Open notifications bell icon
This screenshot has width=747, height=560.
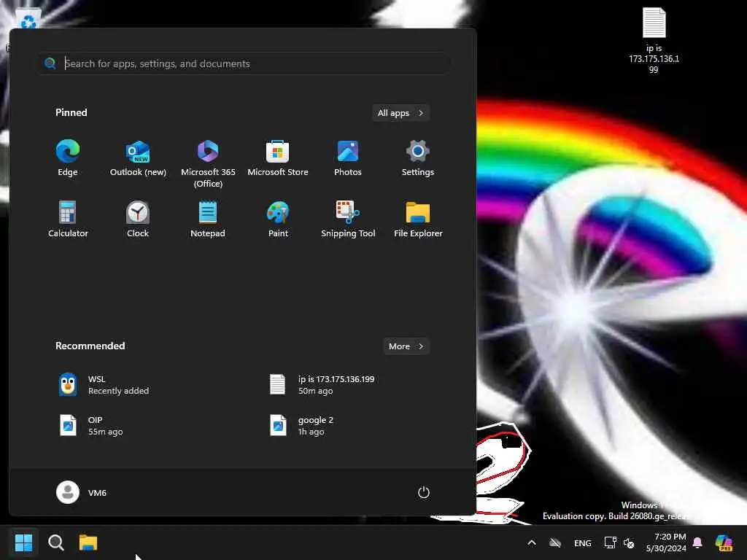tap(697, 542)
